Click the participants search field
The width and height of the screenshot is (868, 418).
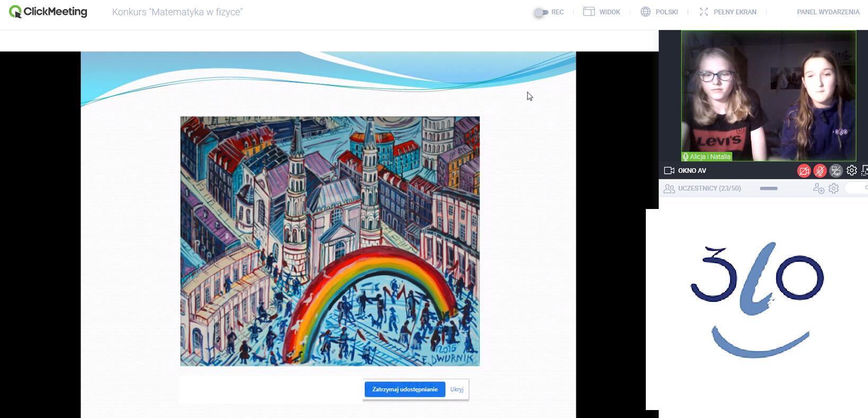click(857, 188)
